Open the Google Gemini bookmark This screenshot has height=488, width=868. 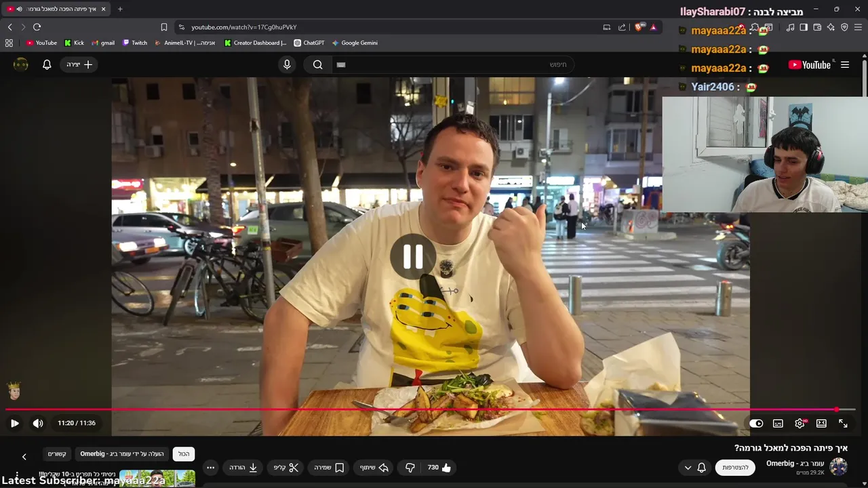(355, 43)
